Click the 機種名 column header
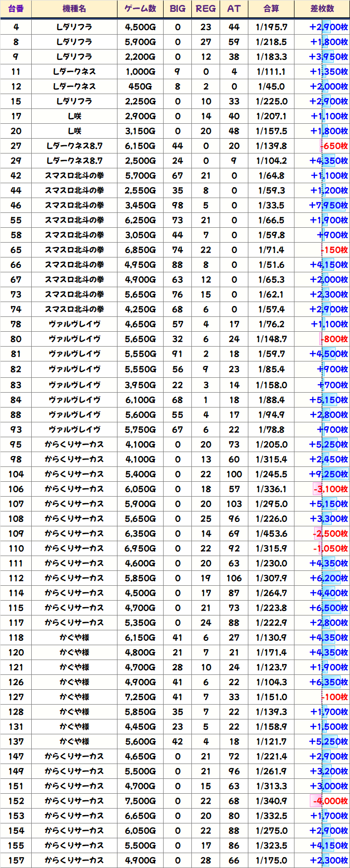 74,9
